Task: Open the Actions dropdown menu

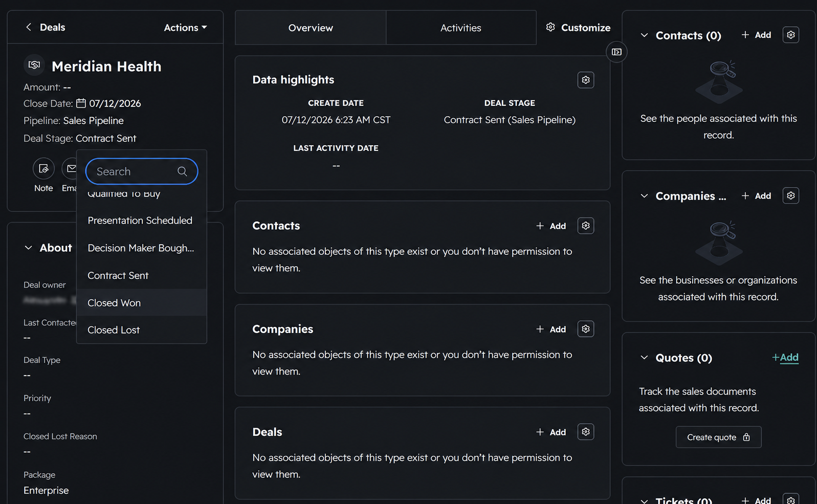Action: 185,28
